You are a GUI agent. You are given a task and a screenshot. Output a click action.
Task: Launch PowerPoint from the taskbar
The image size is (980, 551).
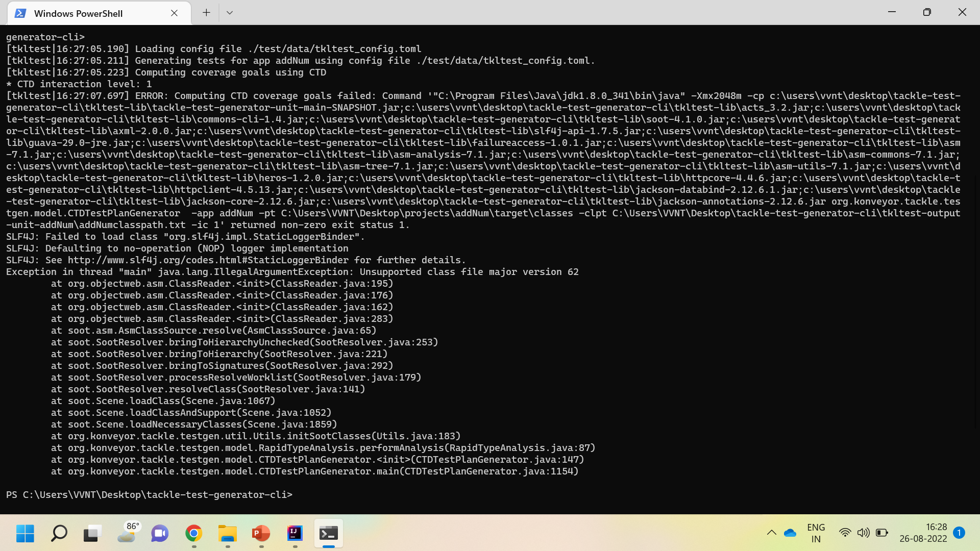260,533
